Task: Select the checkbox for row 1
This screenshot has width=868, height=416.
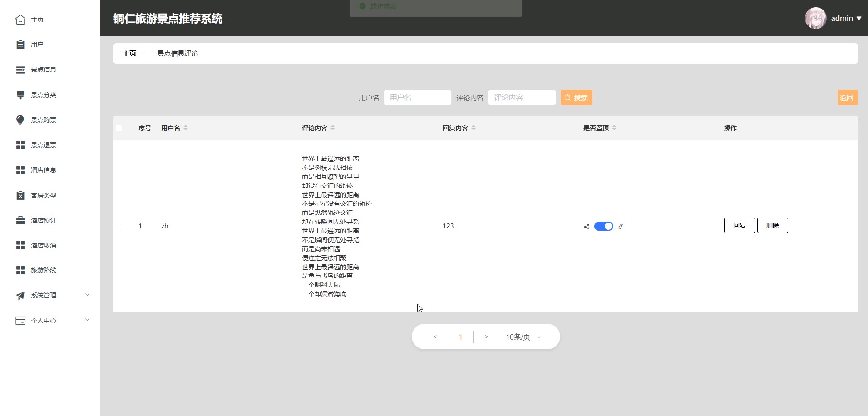Action: [119, 226]
